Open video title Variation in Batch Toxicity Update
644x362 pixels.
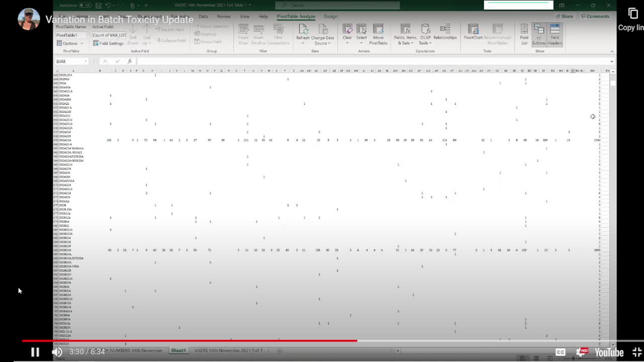pyautogui.click(x=119, y=20)
